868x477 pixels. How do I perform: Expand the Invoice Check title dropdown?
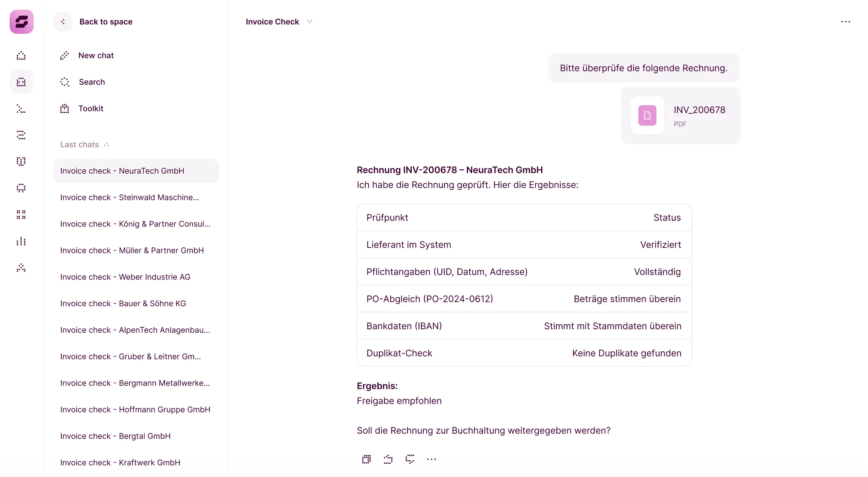click(310, 22)
